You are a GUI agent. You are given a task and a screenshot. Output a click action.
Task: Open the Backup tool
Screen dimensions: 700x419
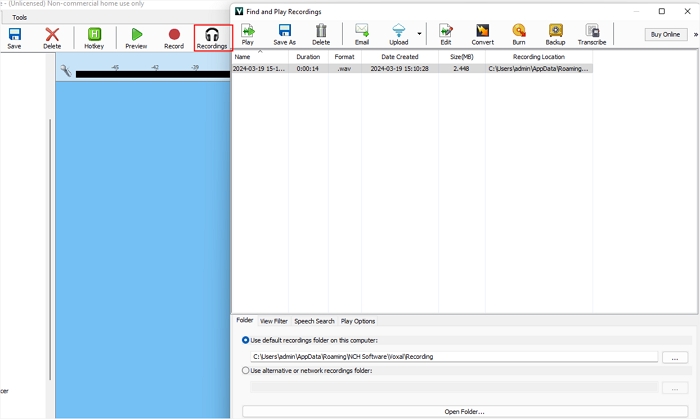click(555, 35)
